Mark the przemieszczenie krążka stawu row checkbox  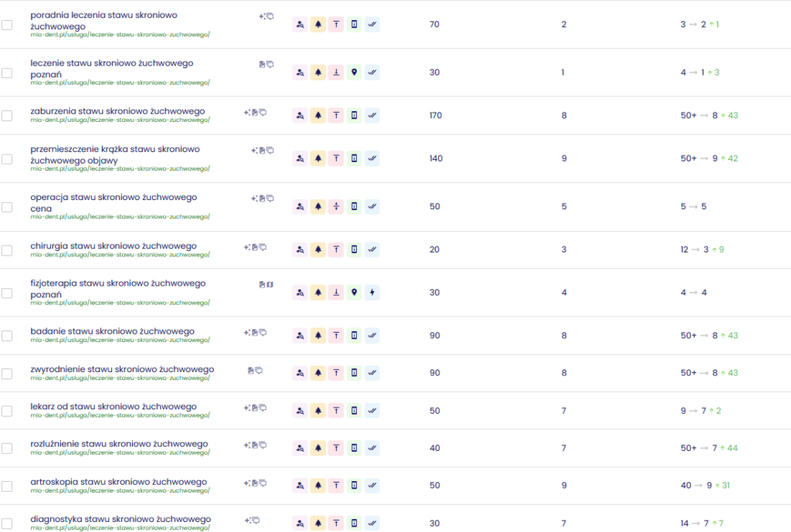coord(7,158)
